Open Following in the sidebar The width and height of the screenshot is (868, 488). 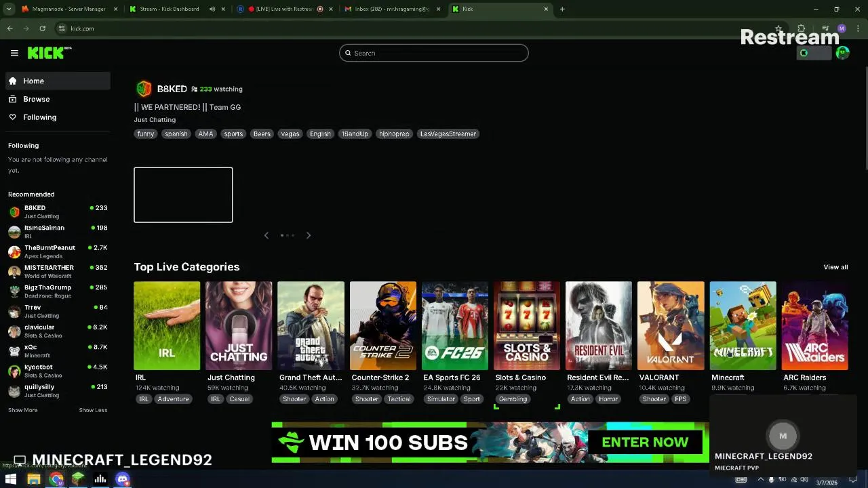58,117
